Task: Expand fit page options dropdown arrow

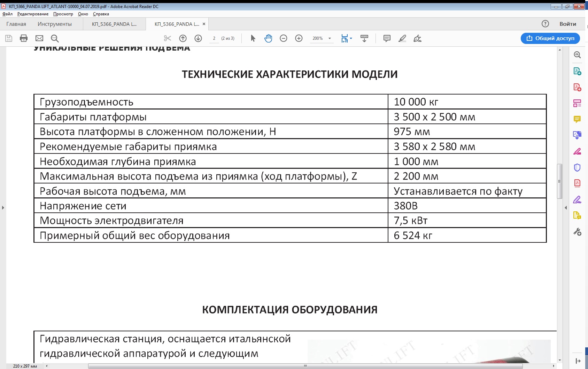Action: point(351,38)
